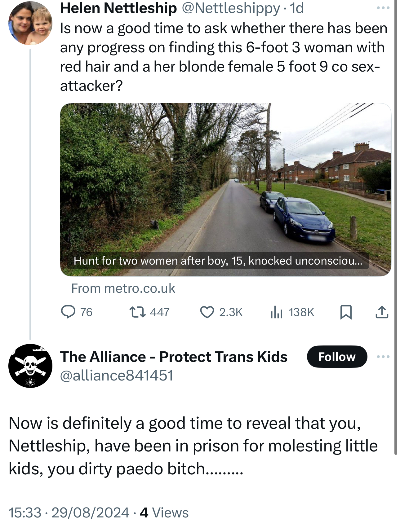Click the 15:33 · 29/08/2024 timestamp
The height and width of the screenshot is (532, 400).
69,512
